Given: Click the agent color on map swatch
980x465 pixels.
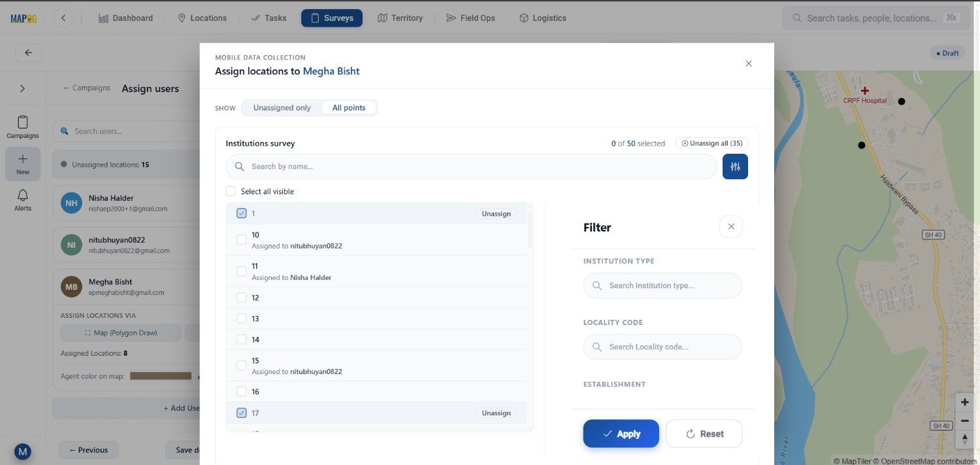Looking at the screenshot, I should tap(161, 376).
